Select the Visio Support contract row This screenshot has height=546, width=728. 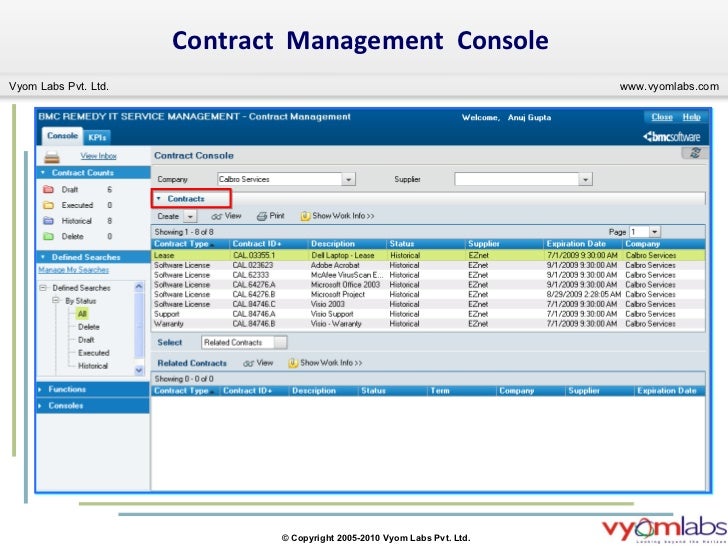point(428,314)
